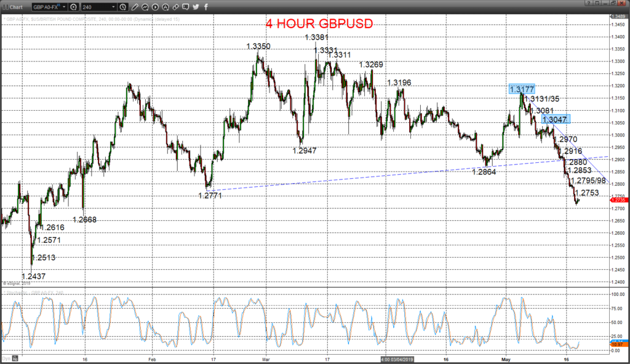This screenshot has width=630, height=364.
Task: Share chart via Facebook icon
Action: [x=206, y=7]
